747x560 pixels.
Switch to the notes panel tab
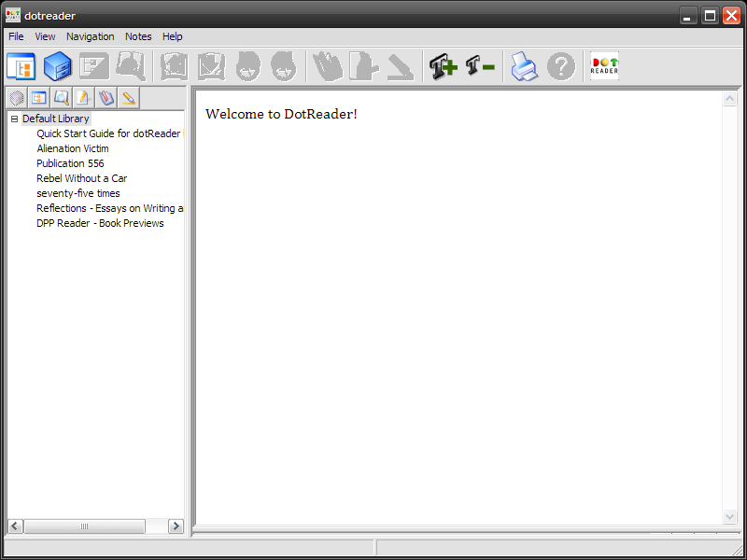click(83, 98)
